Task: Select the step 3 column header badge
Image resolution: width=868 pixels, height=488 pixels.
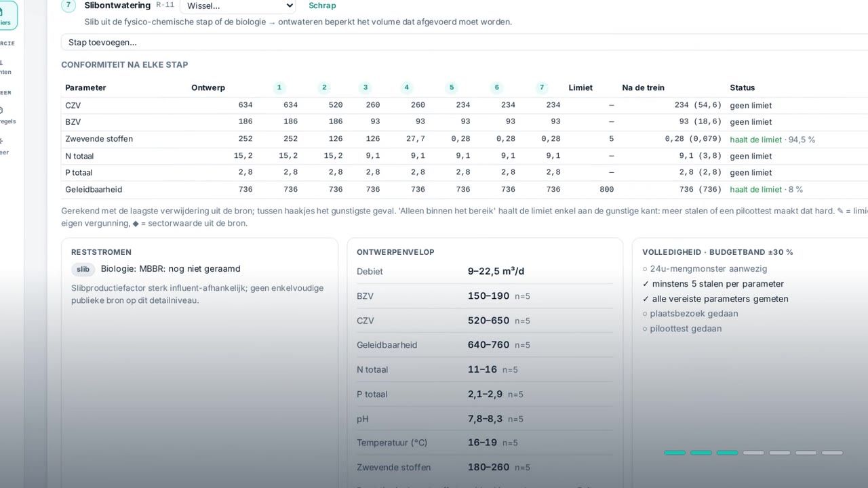Action: coord(366,87)
